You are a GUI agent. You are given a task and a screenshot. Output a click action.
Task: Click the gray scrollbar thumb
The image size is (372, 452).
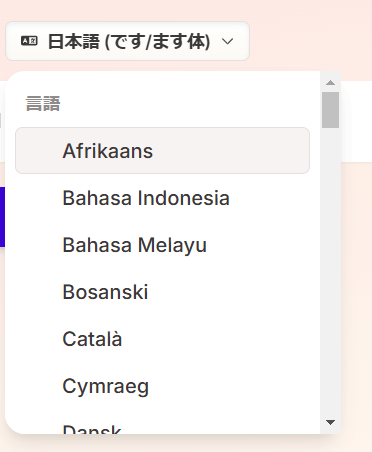click(x=330, y=110)
